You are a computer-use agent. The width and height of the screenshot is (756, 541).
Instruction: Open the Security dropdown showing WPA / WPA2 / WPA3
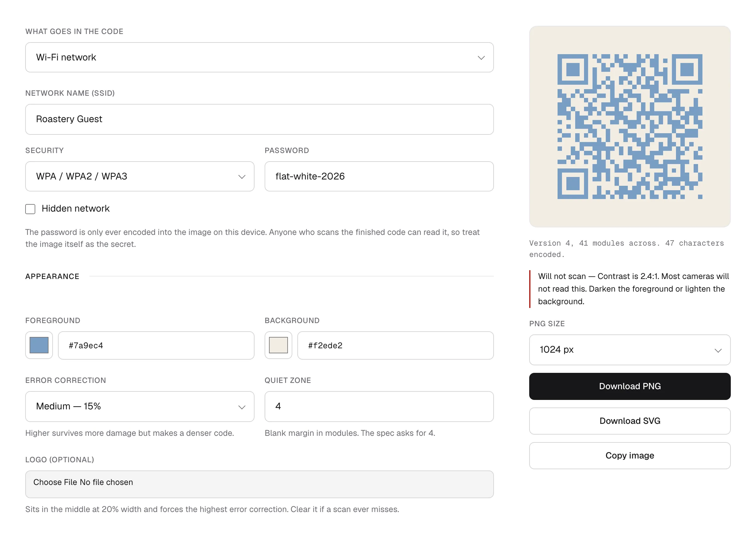point(140,177)
